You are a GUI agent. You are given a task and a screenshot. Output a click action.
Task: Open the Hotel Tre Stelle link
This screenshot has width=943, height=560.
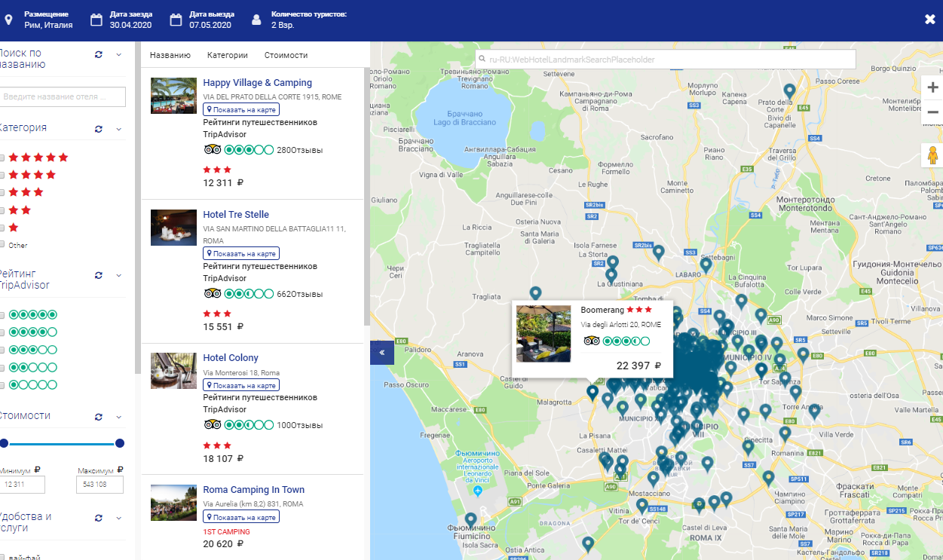point(236,215)
